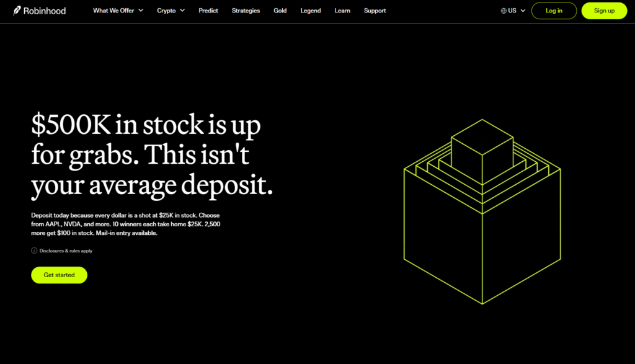Expand the Crypto dropdown menu
The image size is (635, 364).
(171, 11)
